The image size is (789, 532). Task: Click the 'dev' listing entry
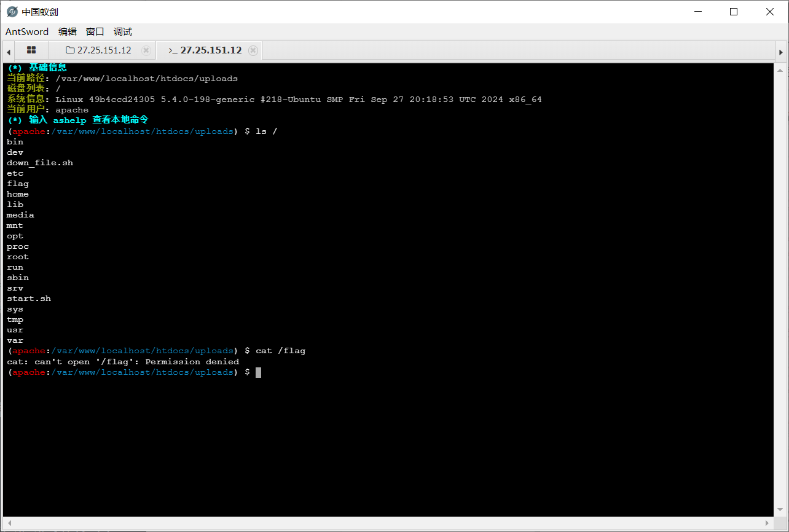point(15,152)
